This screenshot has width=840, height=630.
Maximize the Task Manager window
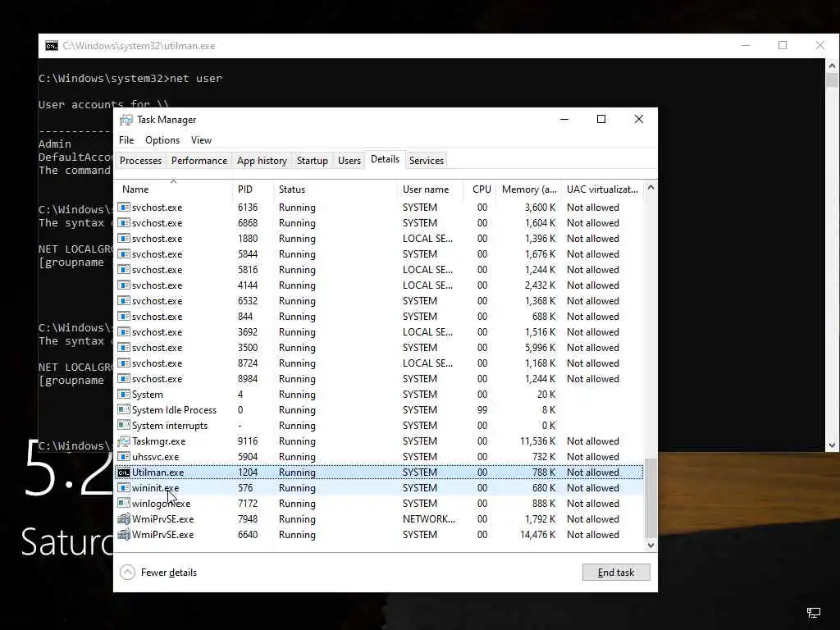(x=601, y=120)
